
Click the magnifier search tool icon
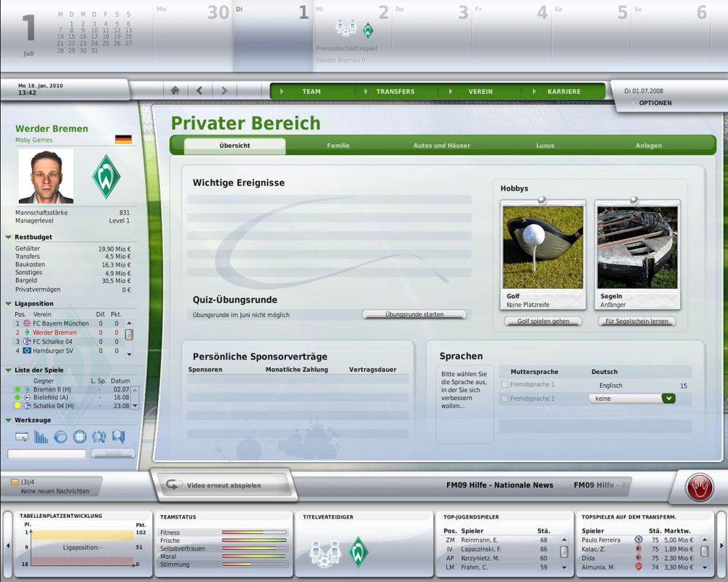118,437
